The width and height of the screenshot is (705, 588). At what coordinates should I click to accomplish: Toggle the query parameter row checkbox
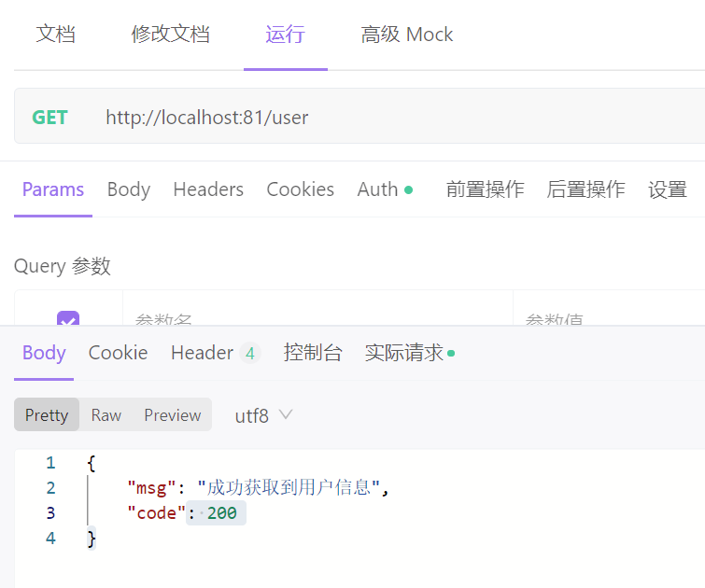68,318
